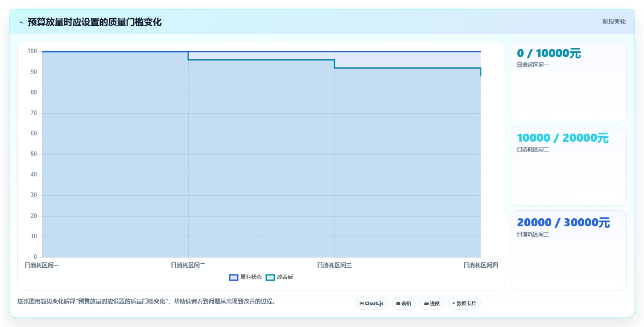Open the 20000 / 30000元 data card
644x327 pixels.
(569, 250)
